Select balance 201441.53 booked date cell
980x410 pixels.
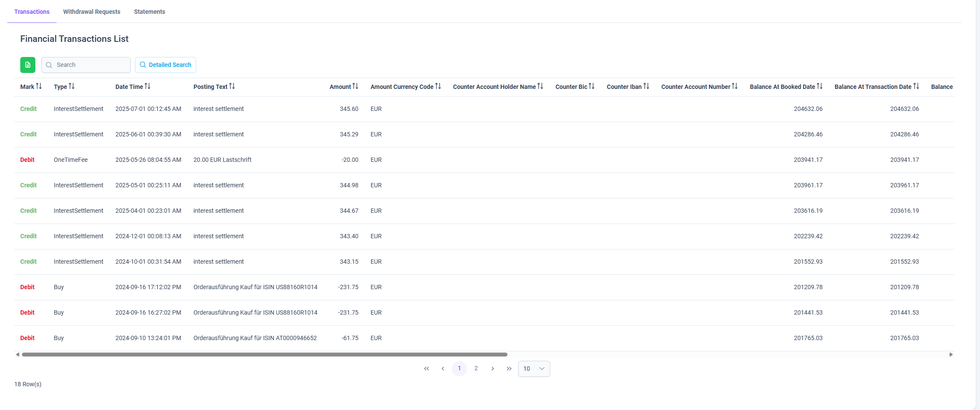pos(808,312)
